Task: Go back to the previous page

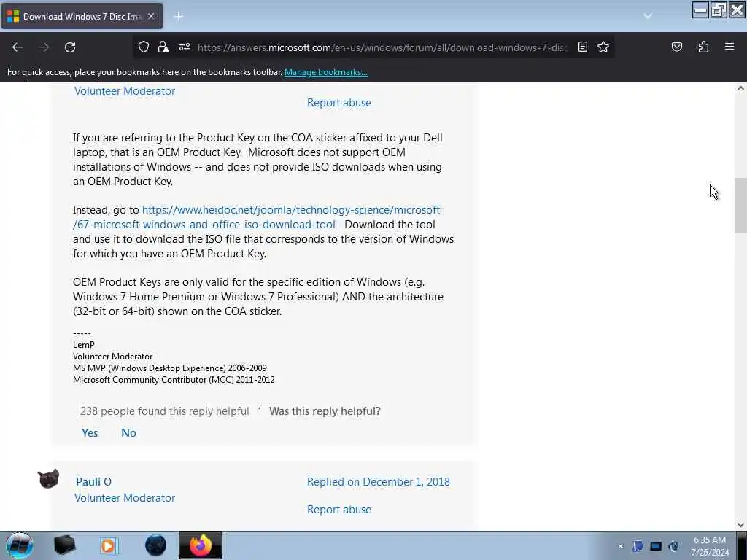Action: 18,47
